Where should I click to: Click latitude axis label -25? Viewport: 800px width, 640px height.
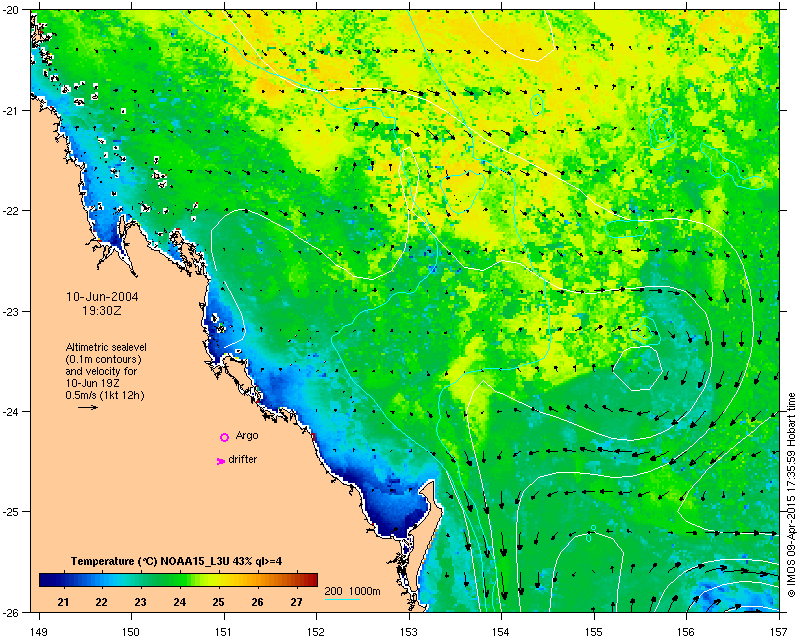(10, 511)
